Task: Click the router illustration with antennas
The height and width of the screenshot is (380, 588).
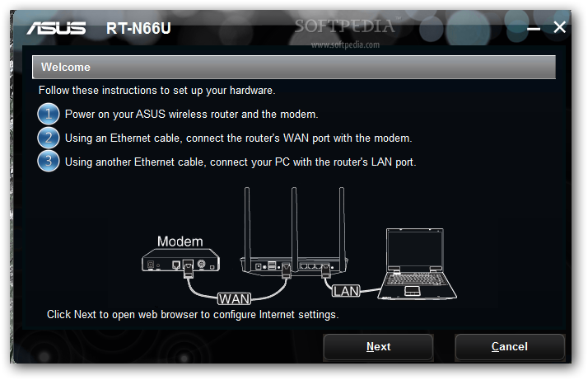Action: pyautogui.click(x=294, y=231)
